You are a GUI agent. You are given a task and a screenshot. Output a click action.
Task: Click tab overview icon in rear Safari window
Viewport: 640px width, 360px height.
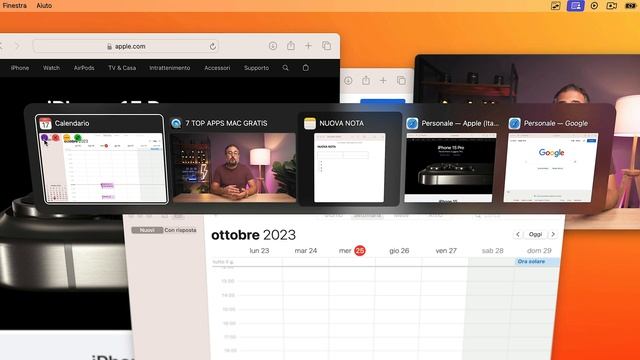pyautogui.click(x=401, y=81)
